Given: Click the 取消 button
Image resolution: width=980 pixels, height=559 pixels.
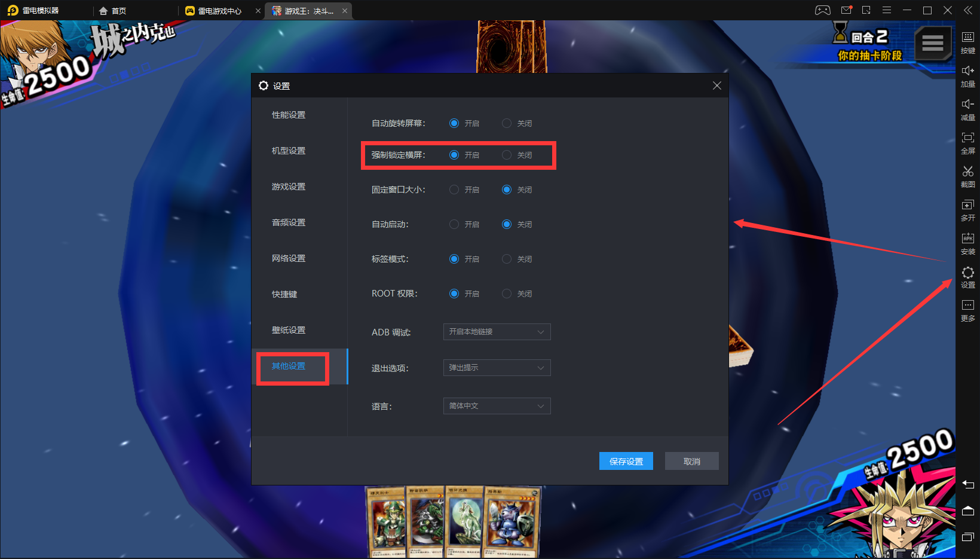Looking at the screenshot, I should point(691,461).
